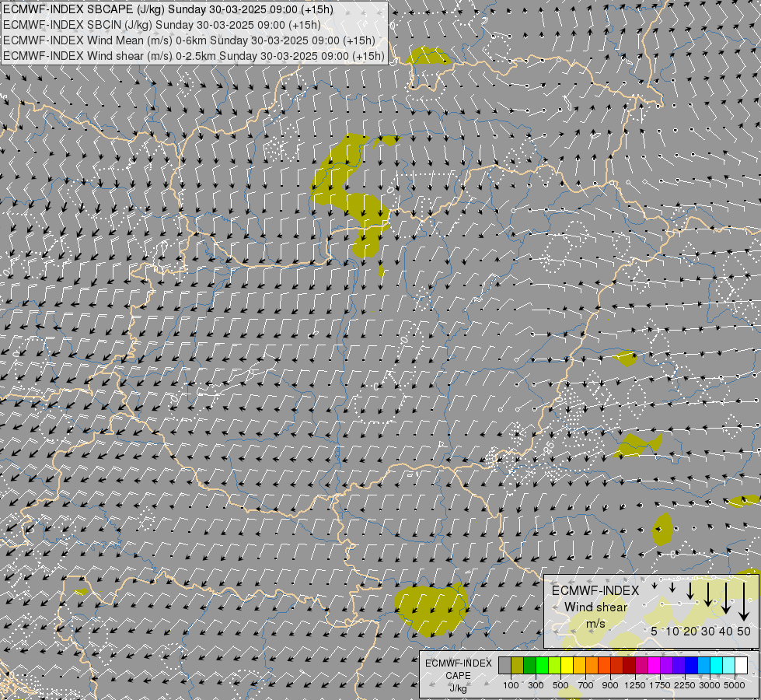Click the 5 label in wind shear legend

[x=655, y=631]
